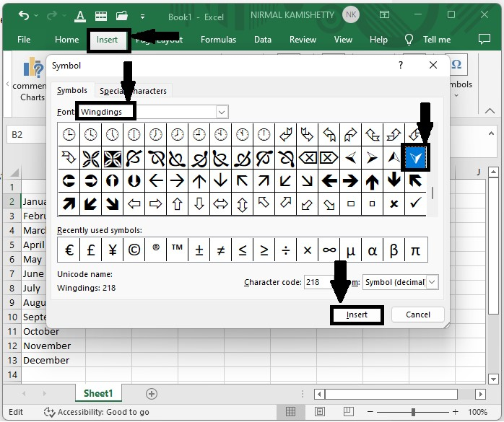Click Cancel in the Symbol dialog
The image size is (504, 422).
pyautogui.click(x=418, y=315)
